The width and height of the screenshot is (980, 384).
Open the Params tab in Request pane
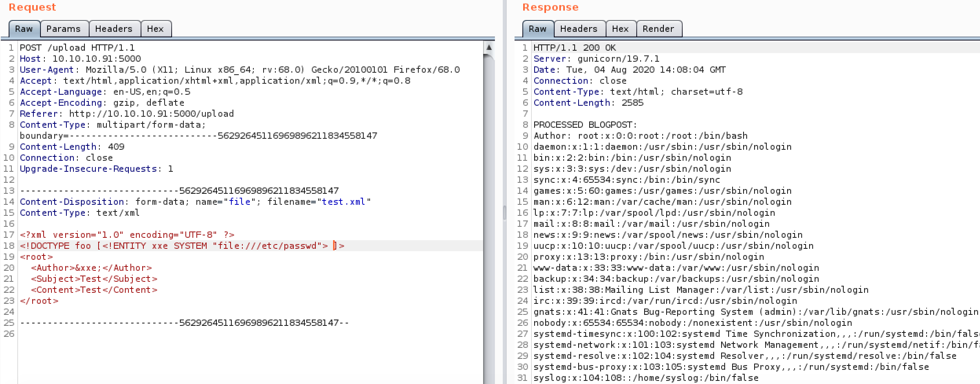tap(64, 29)
